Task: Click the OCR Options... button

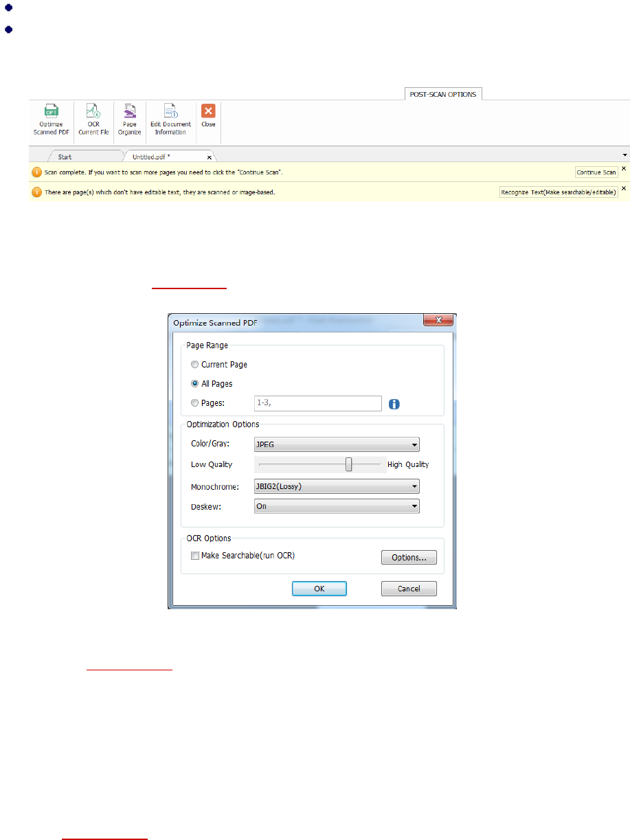Action: pyautogui.click(x=409, y=558)
